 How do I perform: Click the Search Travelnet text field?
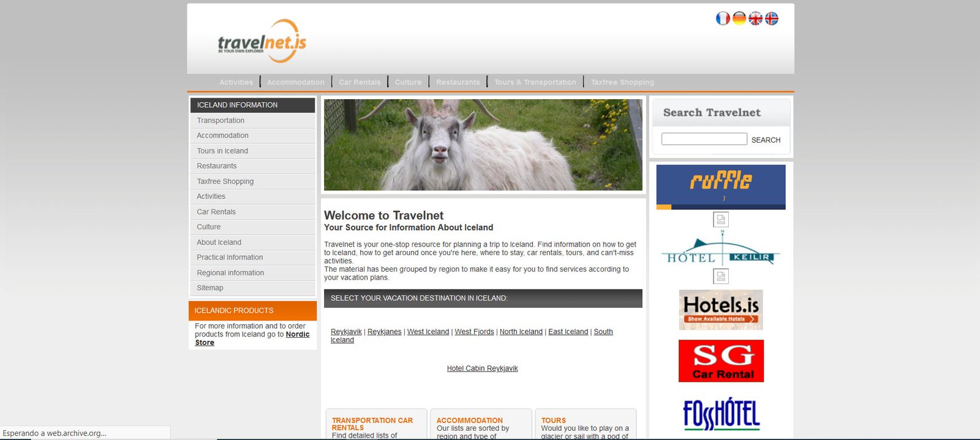click(704, 140)
